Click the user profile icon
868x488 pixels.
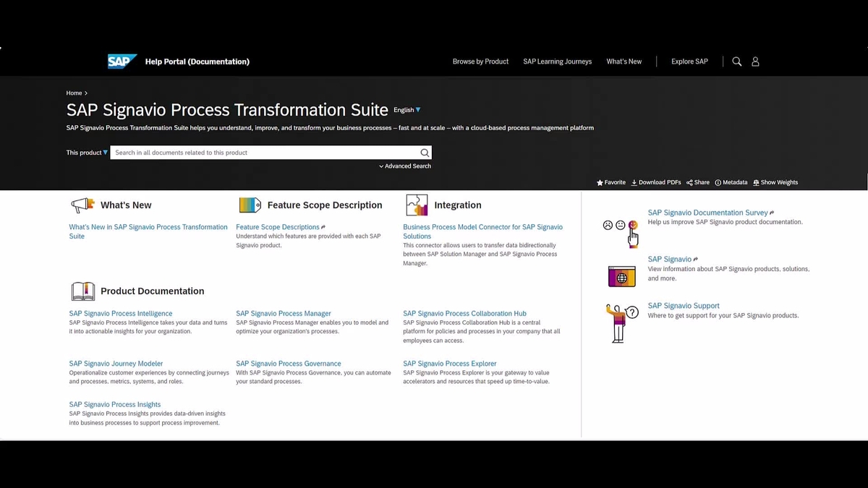(755, 61)
